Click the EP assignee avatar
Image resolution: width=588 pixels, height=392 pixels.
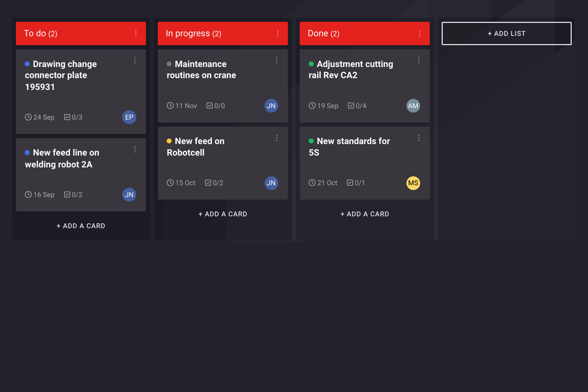[x=129, y=117]
